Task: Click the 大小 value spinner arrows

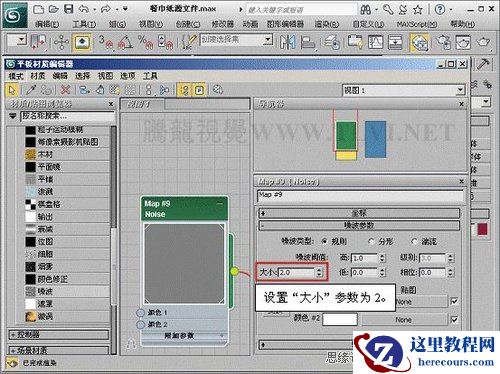Action: (319, 272)
